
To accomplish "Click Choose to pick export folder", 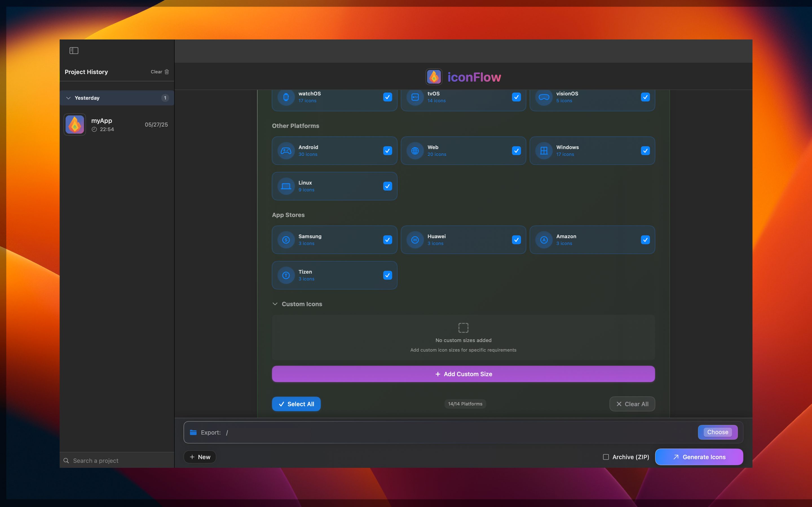I will (x=717, y=432).
